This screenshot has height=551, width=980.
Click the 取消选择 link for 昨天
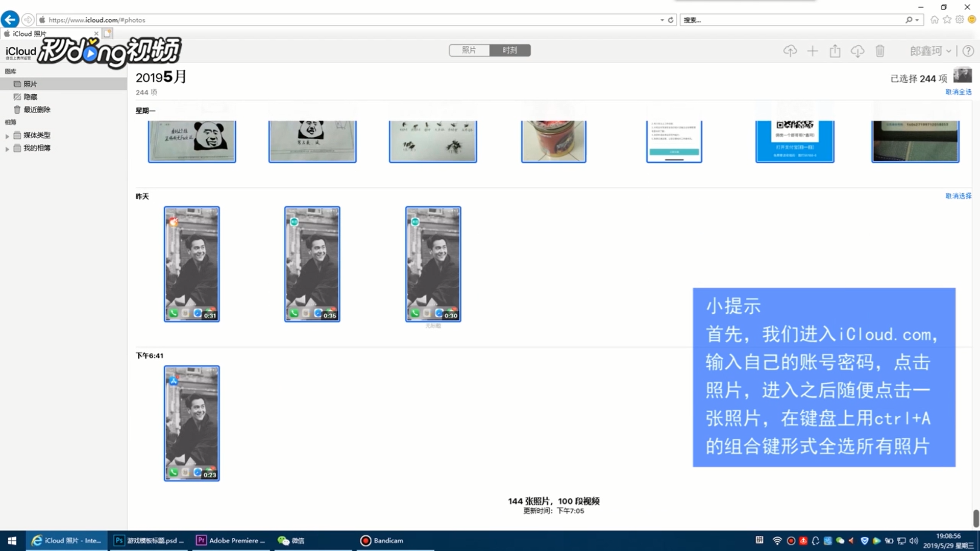point(959,196)
